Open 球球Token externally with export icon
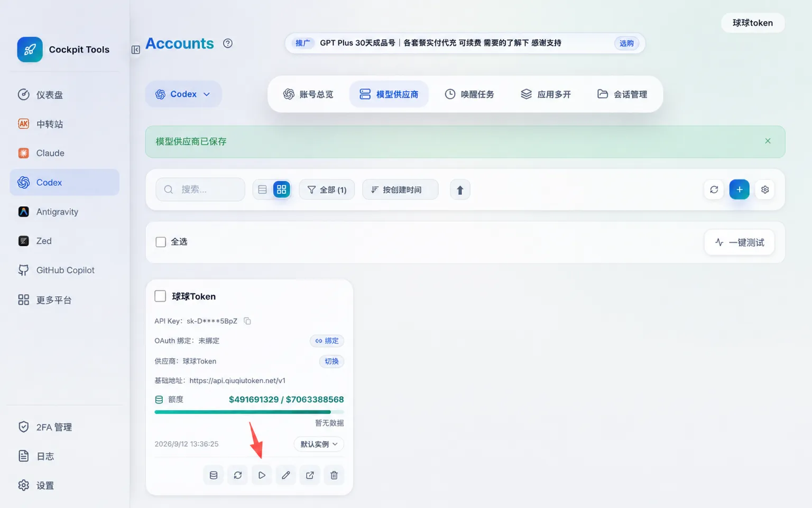This screenshot has width=812, height=508. (x=310, y=475)
